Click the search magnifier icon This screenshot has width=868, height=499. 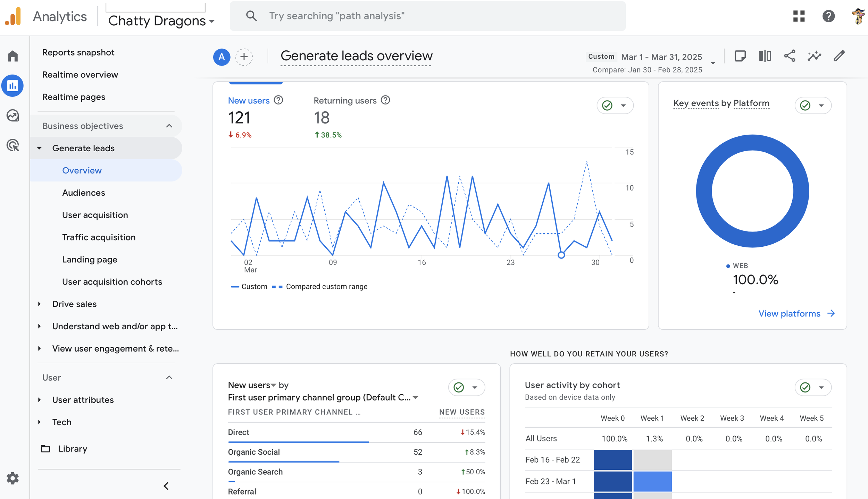(251, 16)
